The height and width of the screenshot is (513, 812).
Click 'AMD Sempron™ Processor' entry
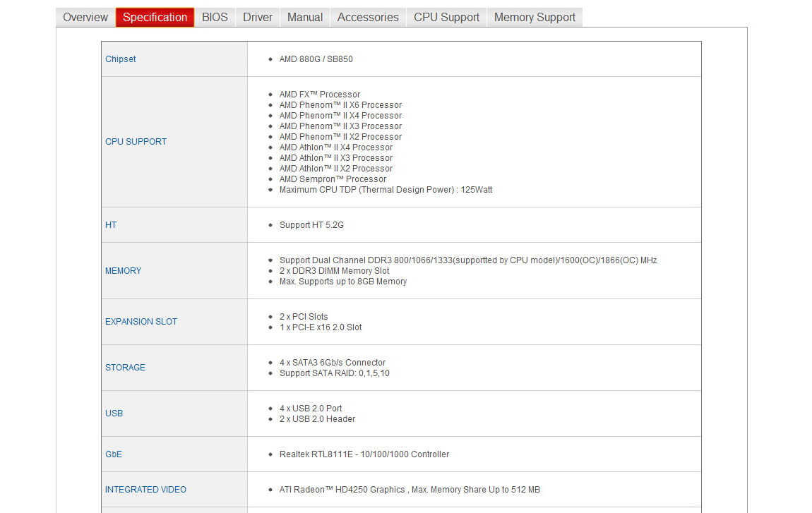pos(333,179)
